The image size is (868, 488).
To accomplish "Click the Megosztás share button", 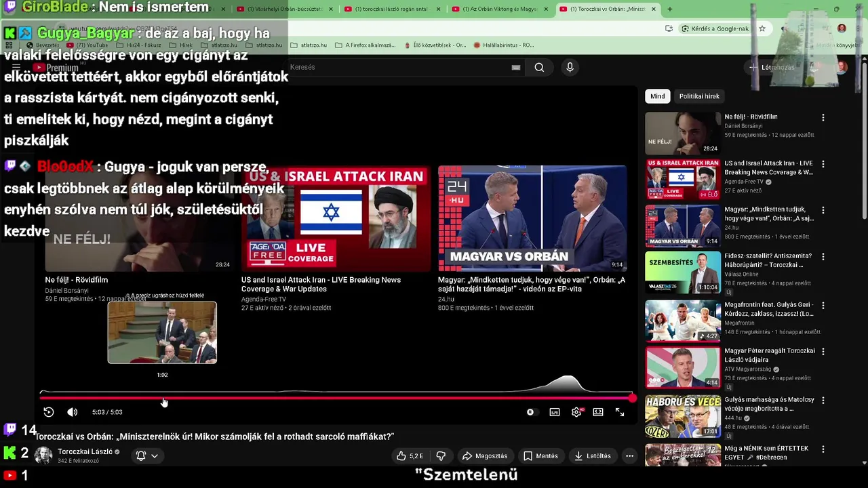I will pyautogui.click(x=484, y=456).
